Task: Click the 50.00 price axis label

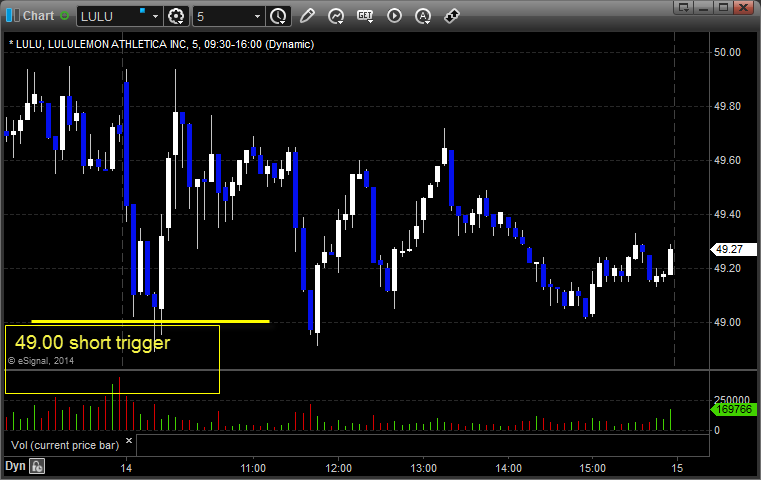Action: click(727, 52)
